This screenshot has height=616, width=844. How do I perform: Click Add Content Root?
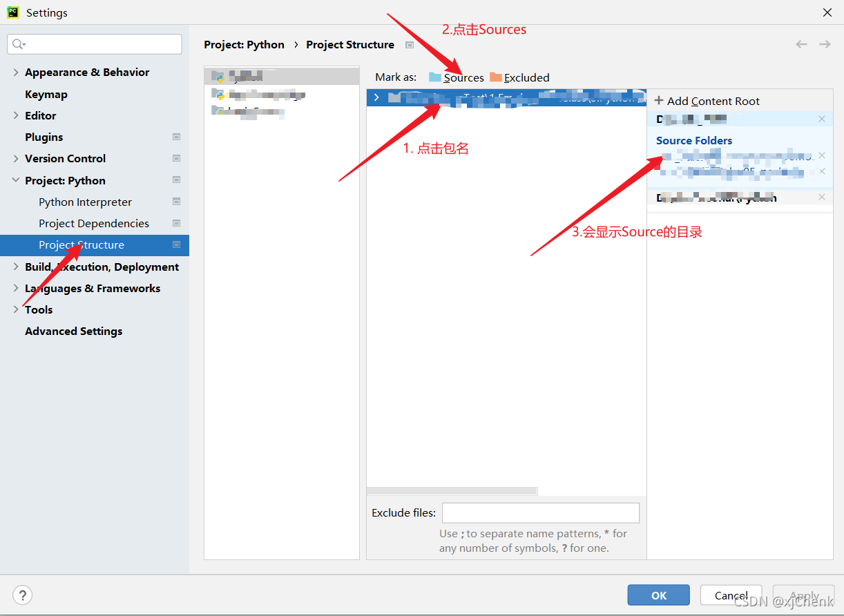[707, 101]
